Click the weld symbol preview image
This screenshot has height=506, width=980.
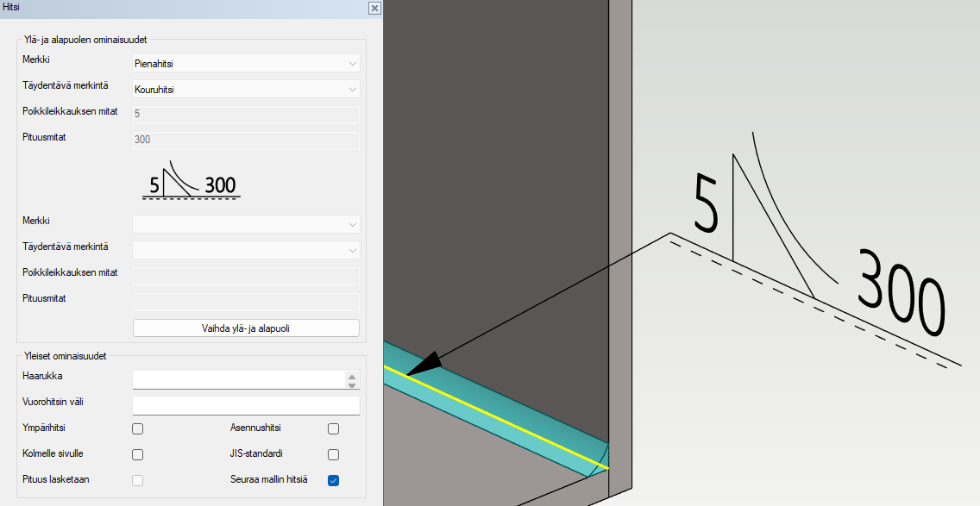pyautogui.click(x=191, y=183)
